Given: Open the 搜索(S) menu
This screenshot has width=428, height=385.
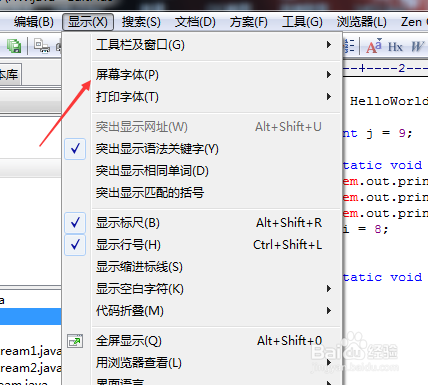Looking at the screenshot, I should [x=141, y=22].
